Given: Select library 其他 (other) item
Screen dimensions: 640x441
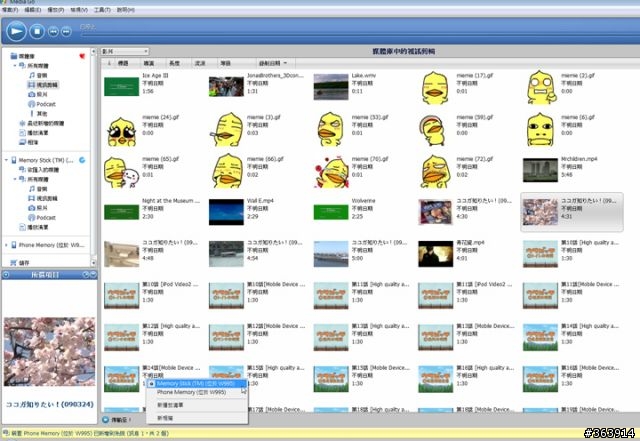Looking at the screenshot, I should pyautogui.click(x=38, y=114).
